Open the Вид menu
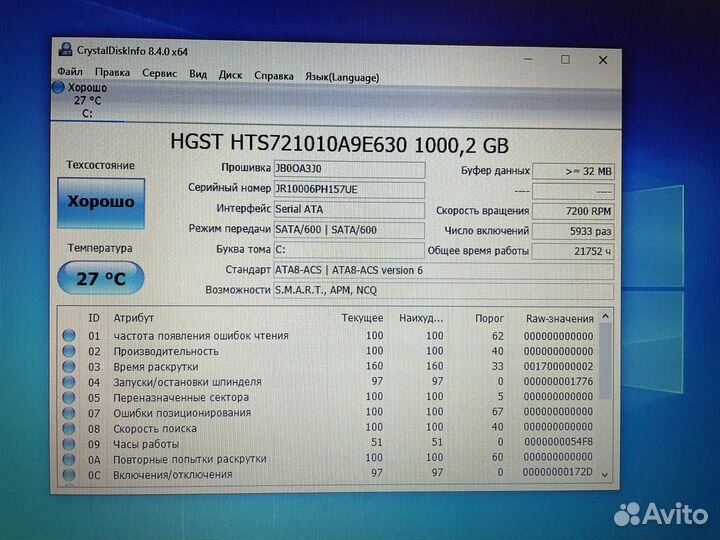Screen dimensions: 720x540 [198, 74]
